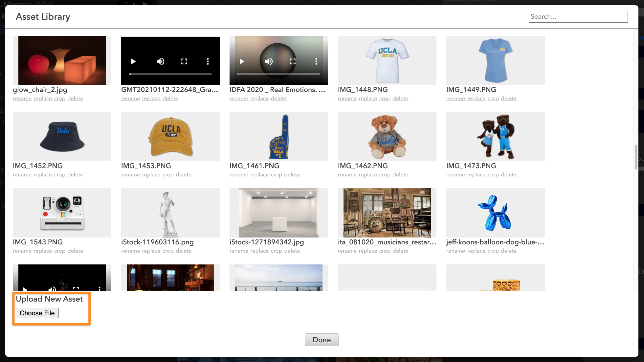This screenshot has width=644, height=362.
Task: Select the UCLA bucket hat thumbnail
Action: (62, 137)
